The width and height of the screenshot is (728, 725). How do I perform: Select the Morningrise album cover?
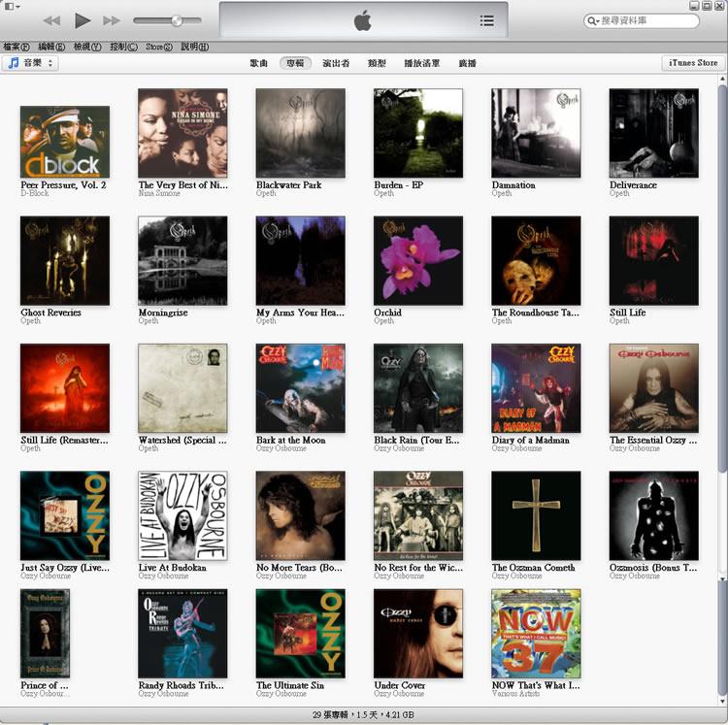(182, 260)
